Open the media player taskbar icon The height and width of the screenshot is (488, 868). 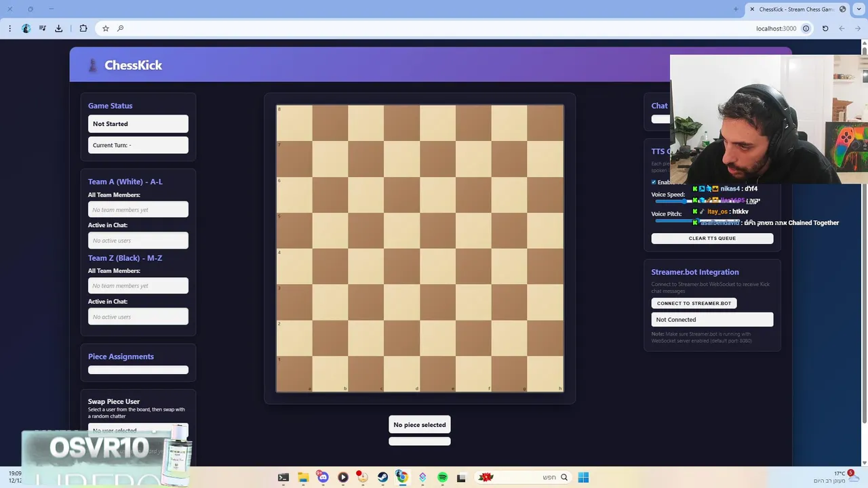[343, 477]
